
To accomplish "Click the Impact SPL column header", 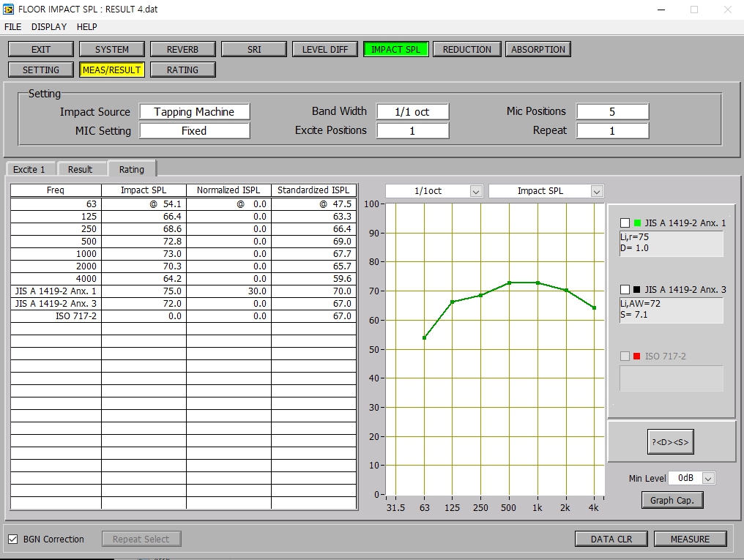I will (x=144, y=190).
